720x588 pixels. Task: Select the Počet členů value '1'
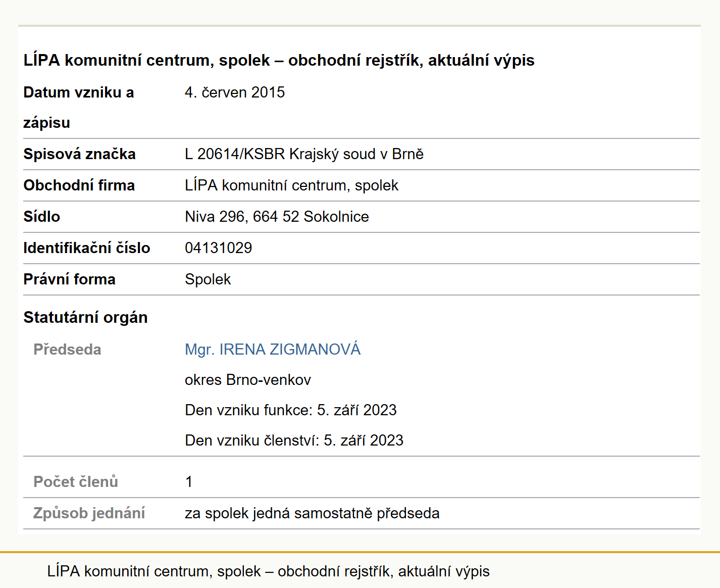pos(188,482)
